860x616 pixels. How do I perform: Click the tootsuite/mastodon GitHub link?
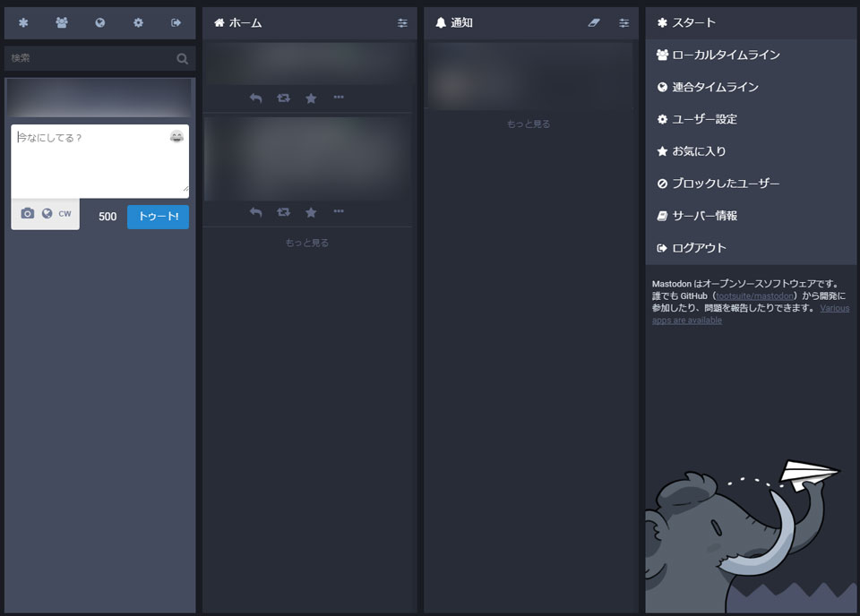click(x=754, y=295)
